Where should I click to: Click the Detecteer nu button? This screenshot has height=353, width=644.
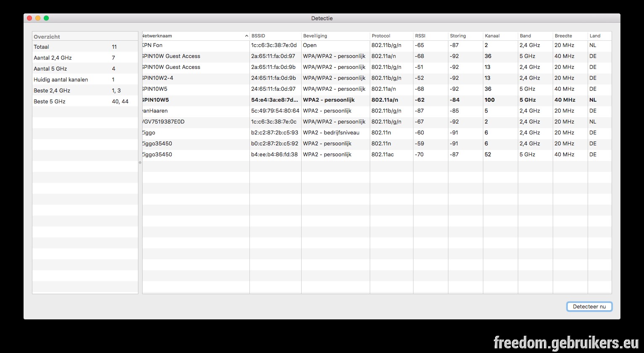click(x=589, y=306)
